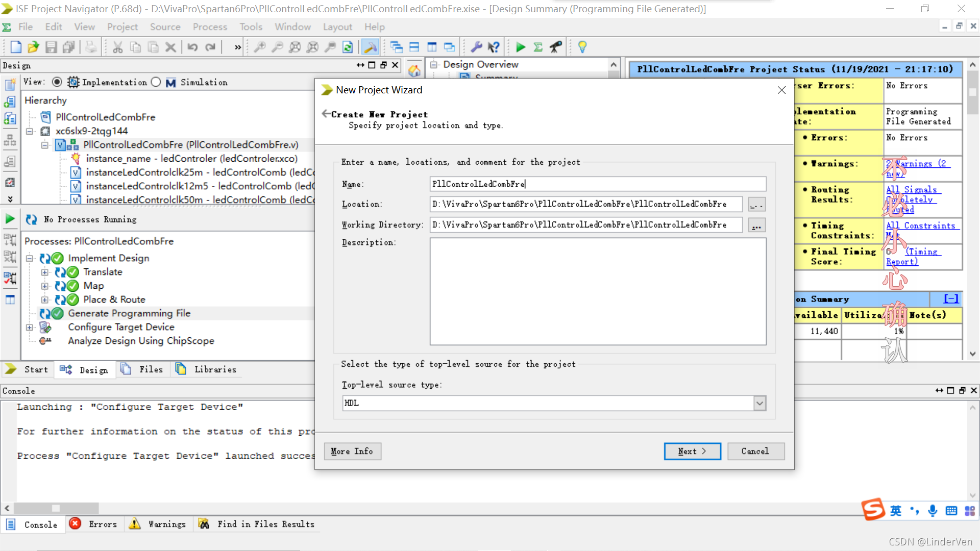Open the Top-level source type dropdown
Image resolution: width=980 pixels, height=551 pixels.
(x=759, y=403)
